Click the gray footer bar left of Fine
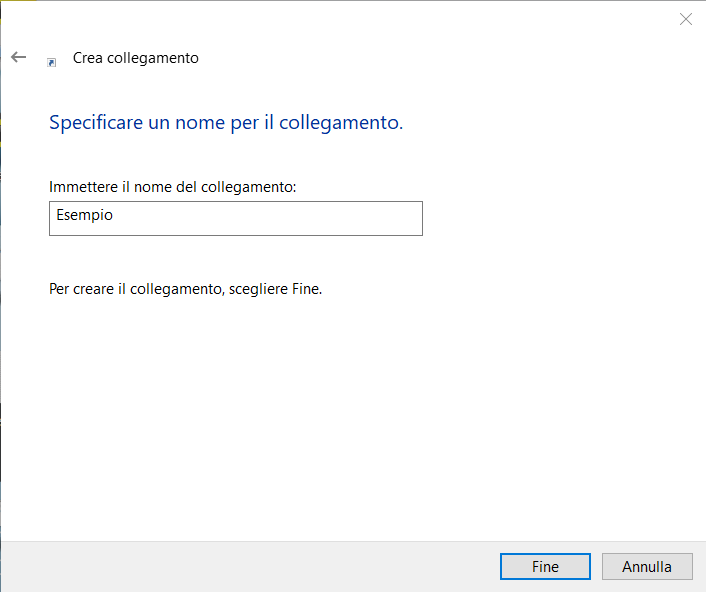Image resolution: width=706 pixels, height=592 pixels. pyautogui.click(x=250, y=566)
